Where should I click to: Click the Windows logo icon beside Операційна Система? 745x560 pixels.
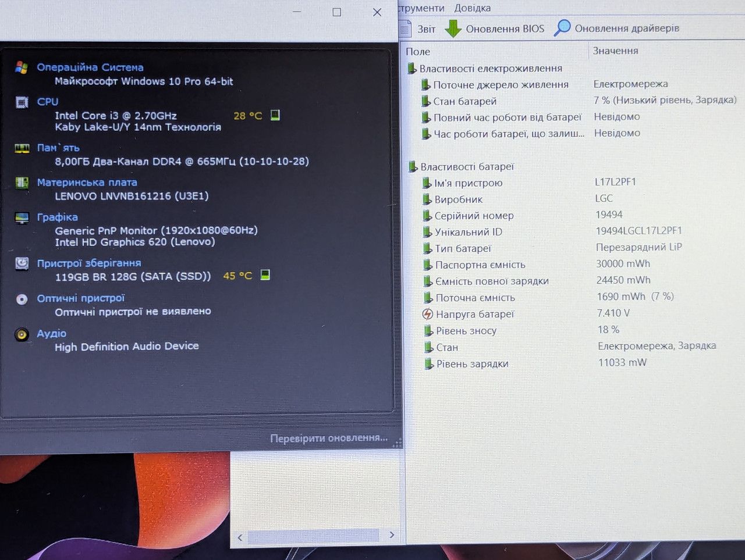pos(22,67)
